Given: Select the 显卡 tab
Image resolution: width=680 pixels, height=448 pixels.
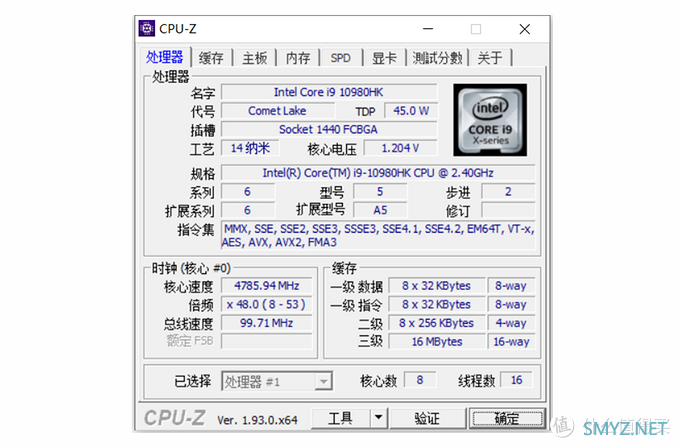Looking at the screenshot, I should click(384, 58).
